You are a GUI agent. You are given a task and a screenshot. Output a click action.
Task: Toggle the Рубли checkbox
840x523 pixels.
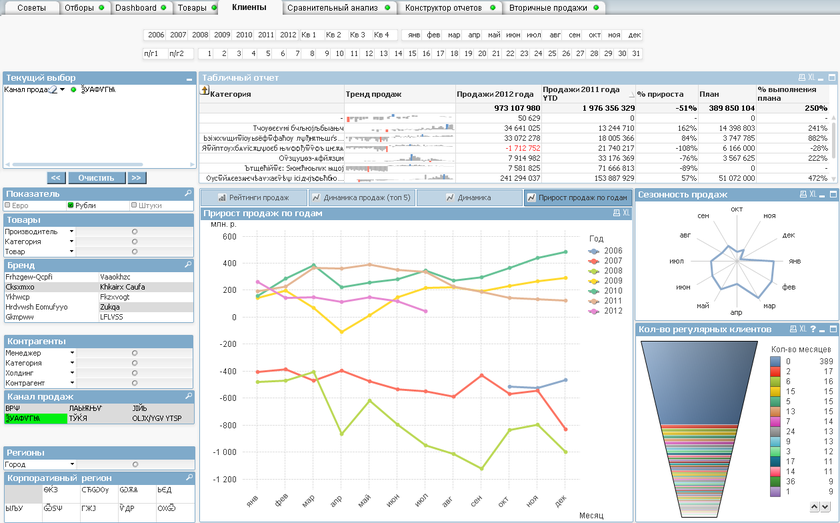[71, 205]
